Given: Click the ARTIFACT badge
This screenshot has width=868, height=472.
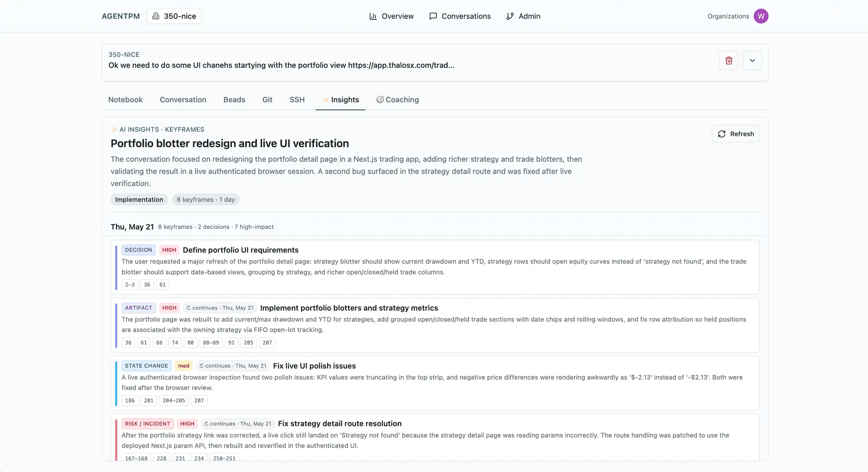Looking at the screenshot, I should coord(139,308).
